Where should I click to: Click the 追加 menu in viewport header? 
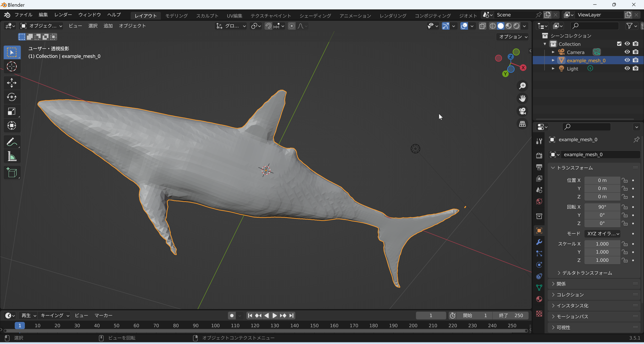pyautogui.click(x=108, y=26)
